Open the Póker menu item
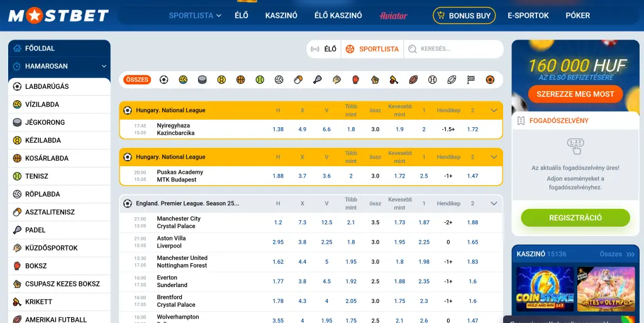Viewport: 644px width, 323px height. pos(578,16)
